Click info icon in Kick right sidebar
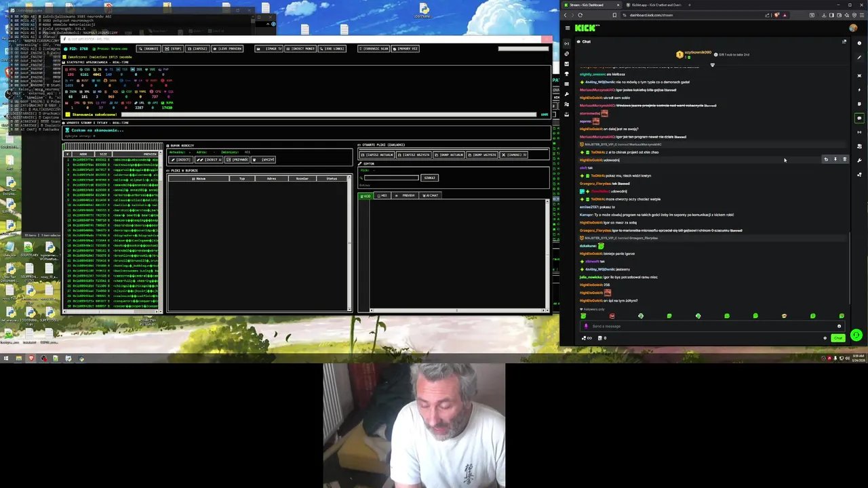 859,43
